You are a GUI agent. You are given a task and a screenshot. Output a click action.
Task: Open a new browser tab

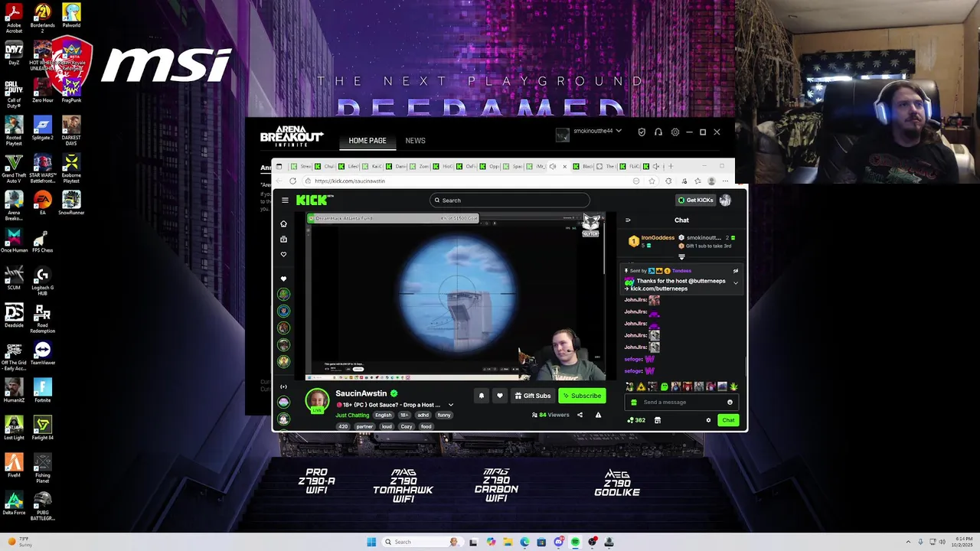[671, 166]
